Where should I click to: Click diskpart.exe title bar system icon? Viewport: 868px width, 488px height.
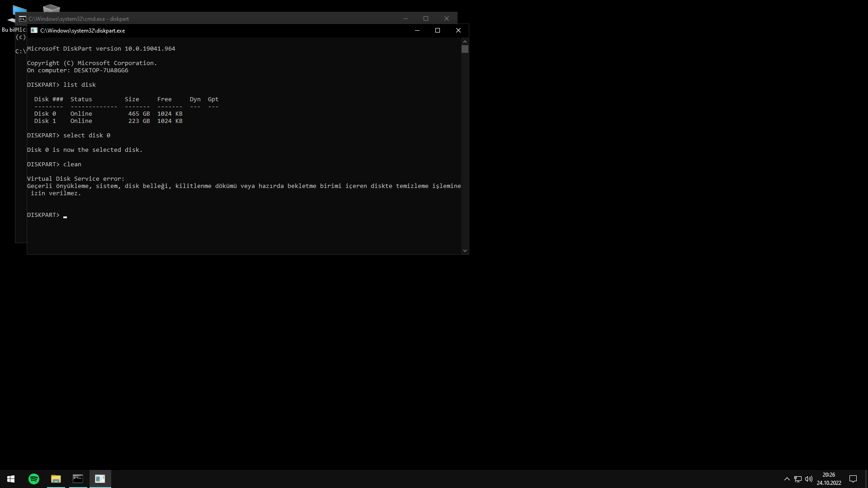(x=34, y=30)
